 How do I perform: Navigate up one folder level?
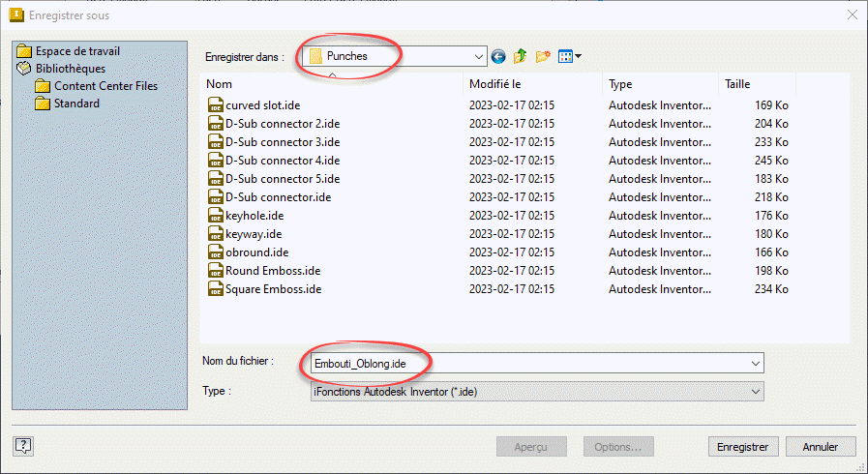pyautogui.click(x=520, y=56)
